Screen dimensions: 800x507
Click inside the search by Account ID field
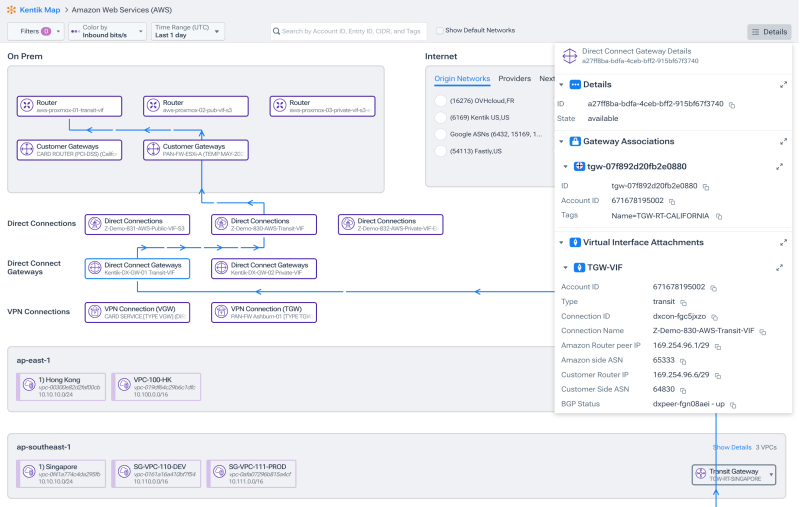(x=349, y=31)
